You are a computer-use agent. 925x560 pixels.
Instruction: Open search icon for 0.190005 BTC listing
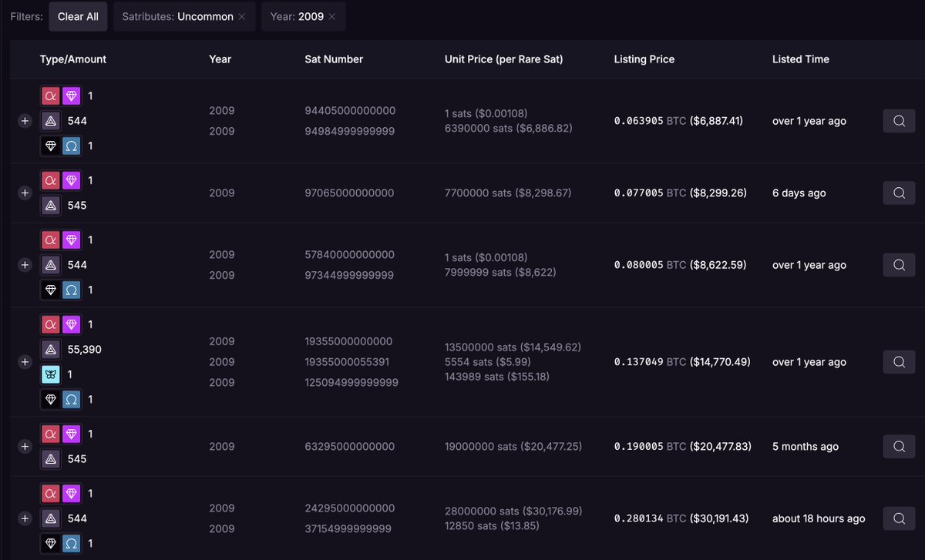coord(899,447)
